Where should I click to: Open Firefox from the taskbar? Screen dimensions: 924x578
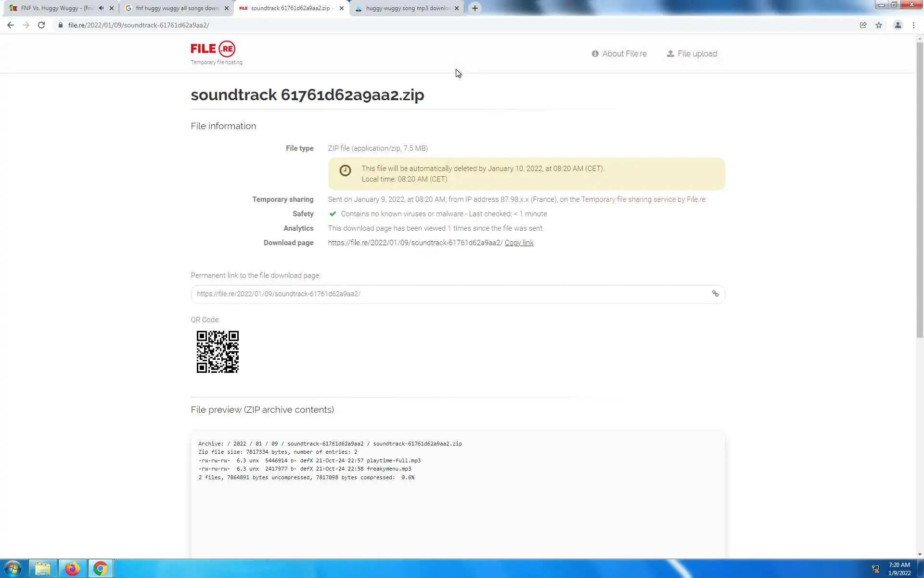[72, 569]
